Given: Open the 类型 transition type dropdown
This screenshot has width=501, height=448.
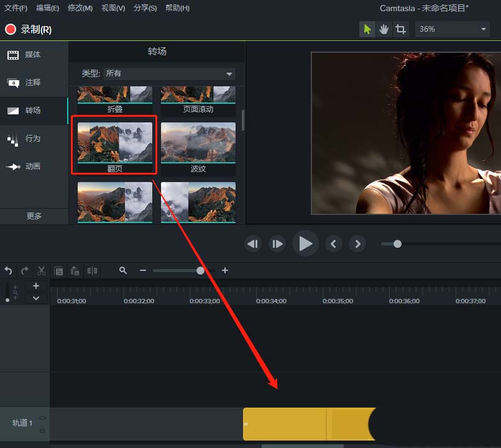Looking at the screenshot, I should tap(169, 73).
